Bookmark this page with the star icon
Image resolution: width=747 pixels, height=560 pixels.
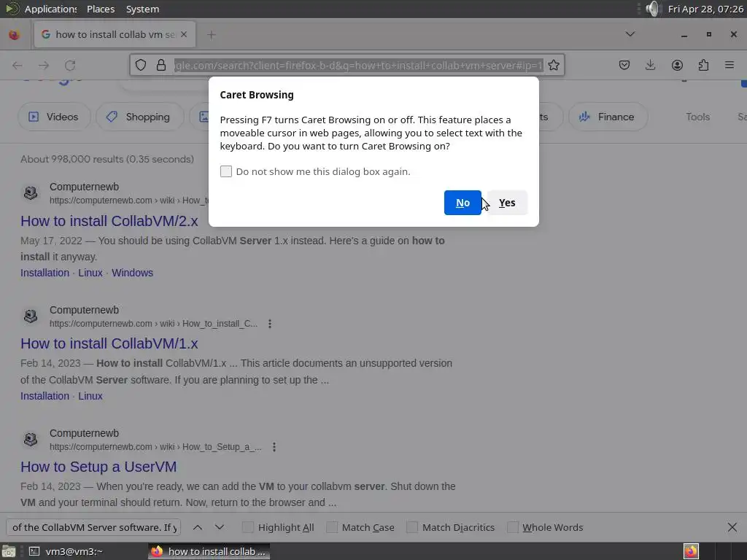point(553,65)
